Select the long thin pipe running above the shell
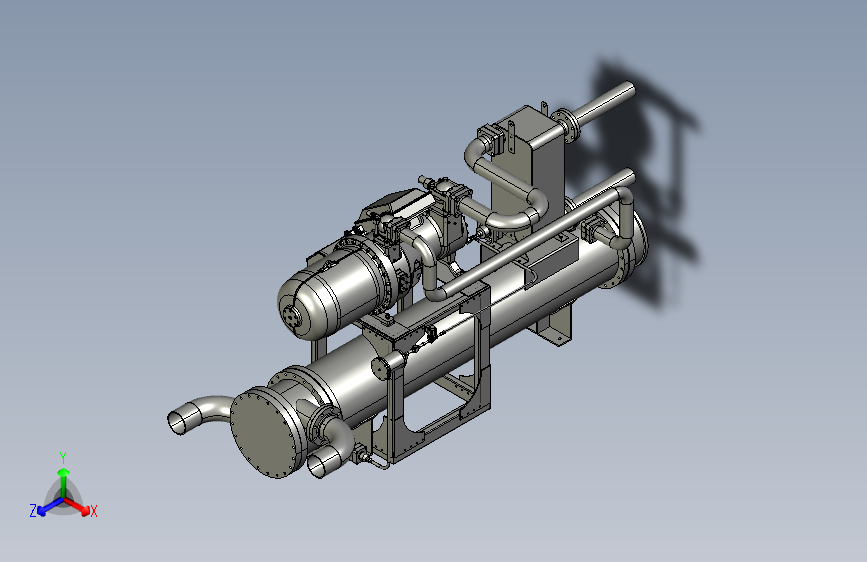 point(531,243)
